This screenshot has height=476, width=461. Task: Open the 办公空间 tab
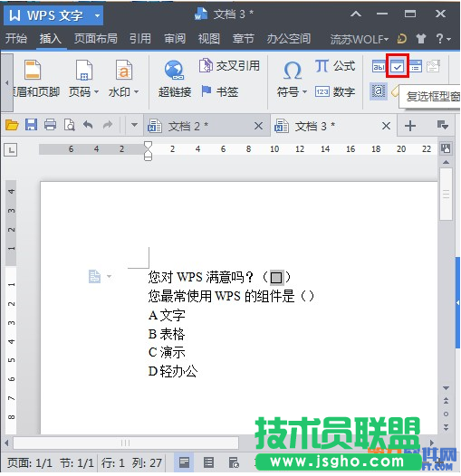pos(289,39)
